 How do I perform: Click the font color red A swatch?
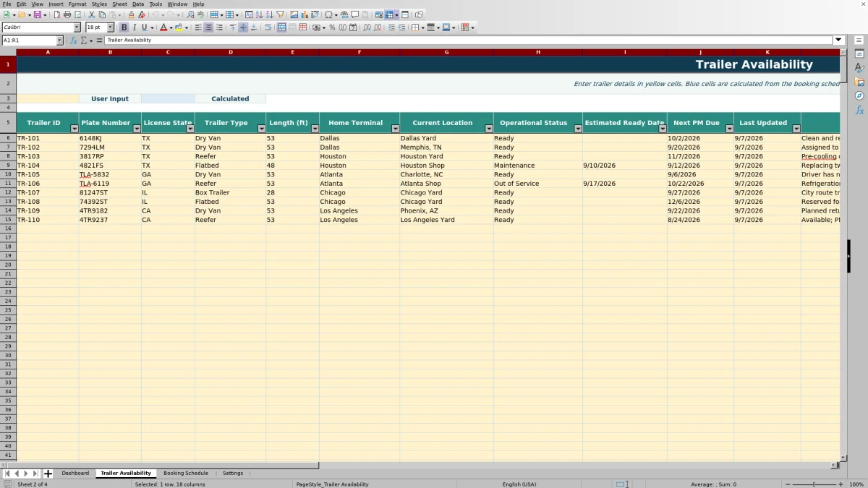pyautogui.click(x=163, y=27)
